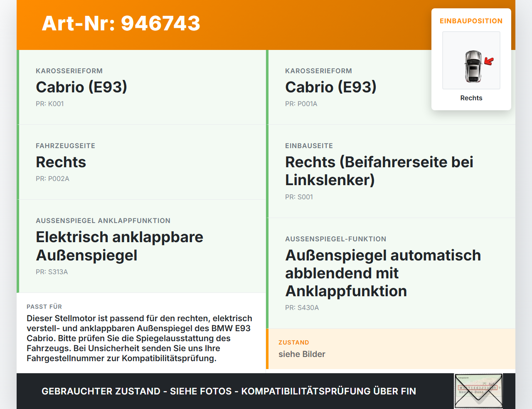Click the Gebrauchter Zustand footer banner
Screen dimensions: 532x409
pyautogui.click(x=266, y=391)
